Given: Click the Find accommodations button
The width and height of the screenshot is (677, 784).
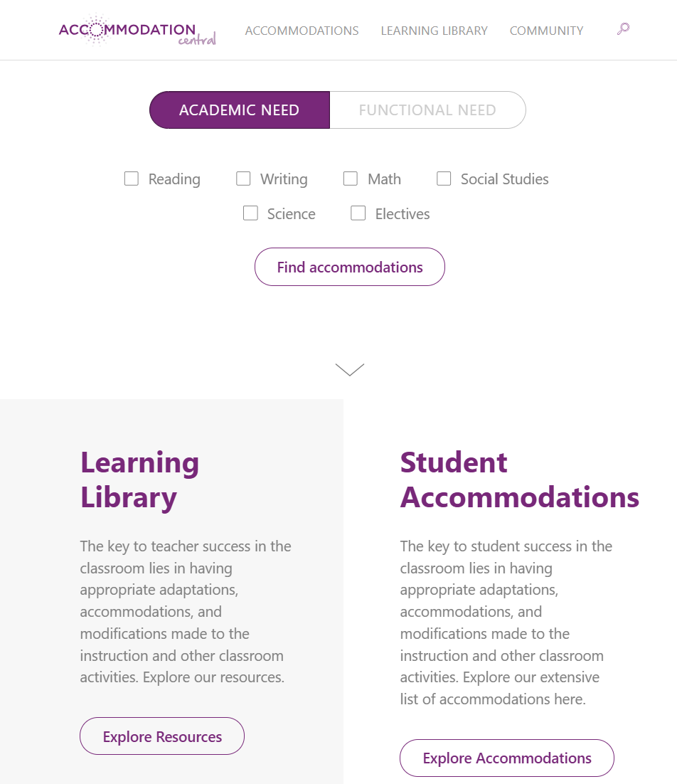Looking at the screenshot, I should 349,267.
